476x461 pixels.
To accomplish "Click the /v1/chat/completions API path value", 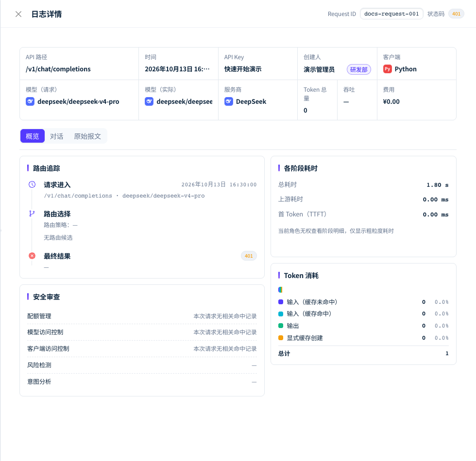I will [x=58, y=69].
